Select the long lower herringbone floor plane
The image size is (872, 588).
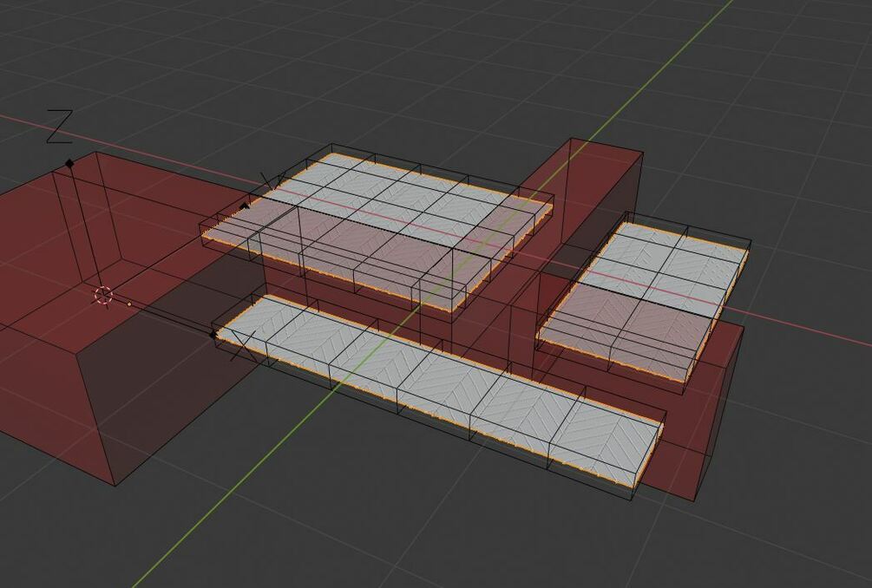pyautogui.click(x=439, y=391)
